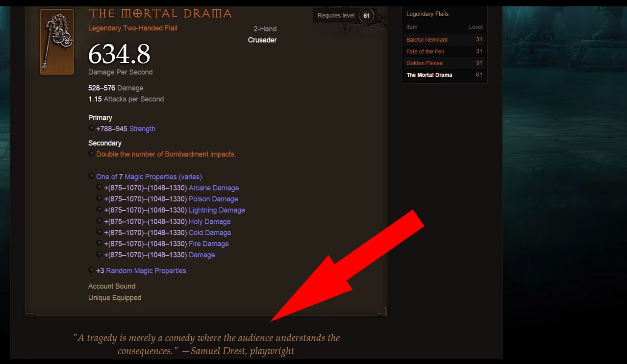Image resolution: width=627 pixels, height=364 pixels.
Task: Select Fate of the Fell flail
Action: pyautogui.click(x=425, y=51)
